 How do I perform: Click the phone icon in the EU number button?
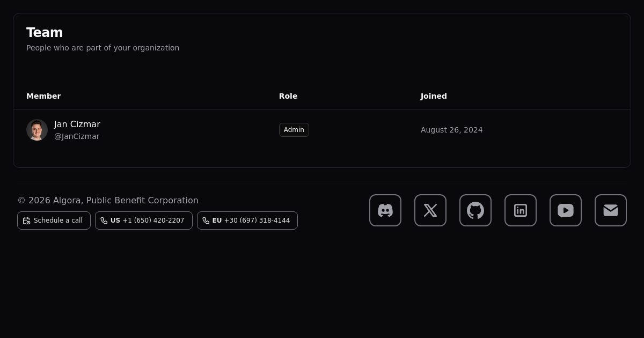206,221
